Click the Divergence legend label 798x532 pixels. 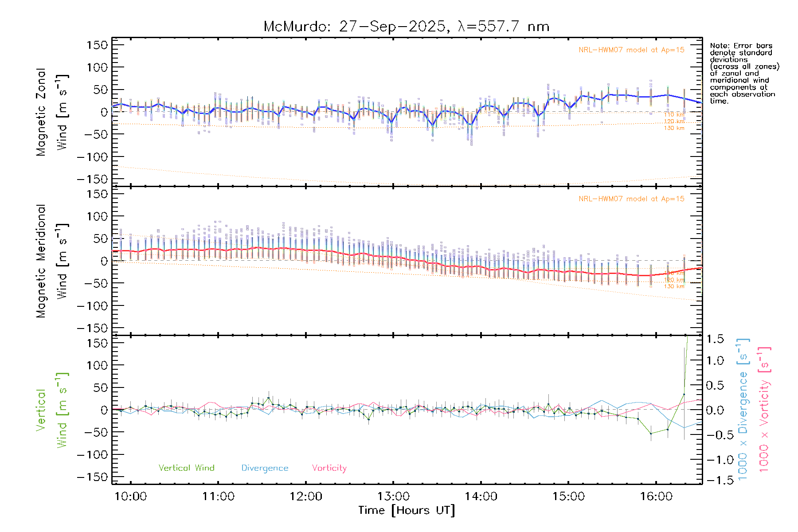tap(265, 468)
